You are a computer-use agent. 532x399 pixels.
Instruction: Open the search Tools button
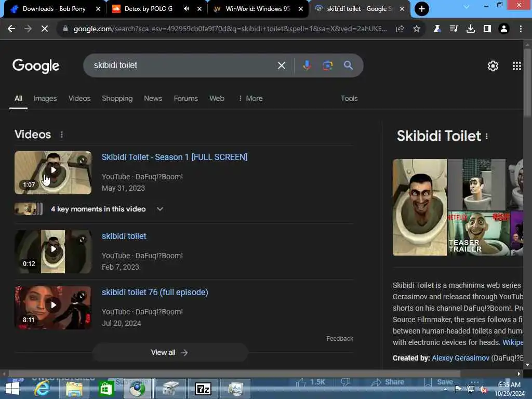click(x=349, y=98)
